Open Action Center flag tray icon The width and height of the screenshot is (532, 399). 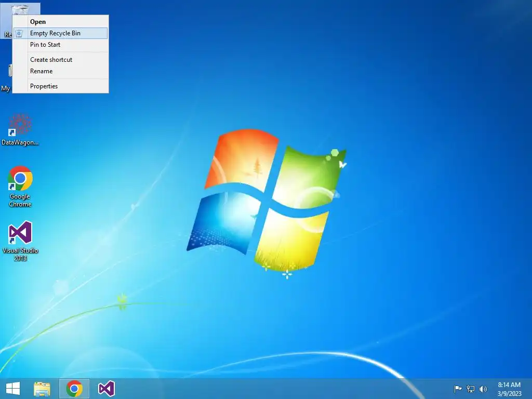point(458,389)
